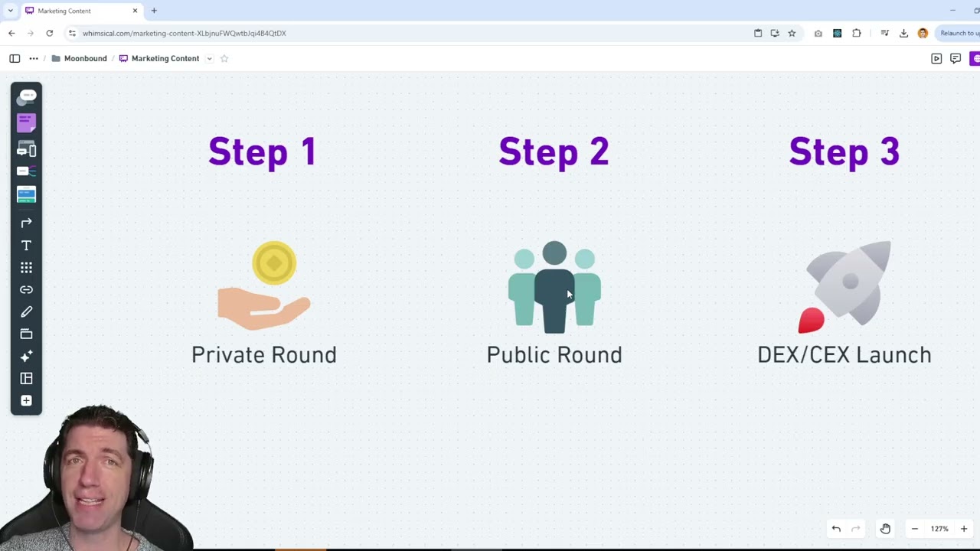The image size is (980, 551).
Task: View site information icon in address bar
Action: pyautogui.click(x=72, y=33)
